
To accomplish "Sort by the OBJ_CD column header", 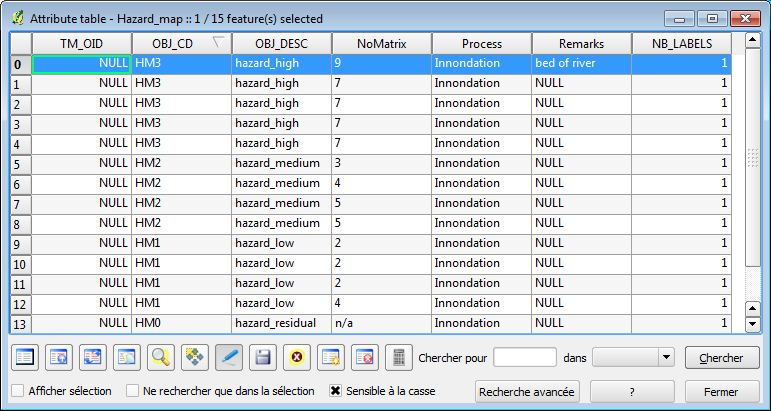I will [182, 44].
